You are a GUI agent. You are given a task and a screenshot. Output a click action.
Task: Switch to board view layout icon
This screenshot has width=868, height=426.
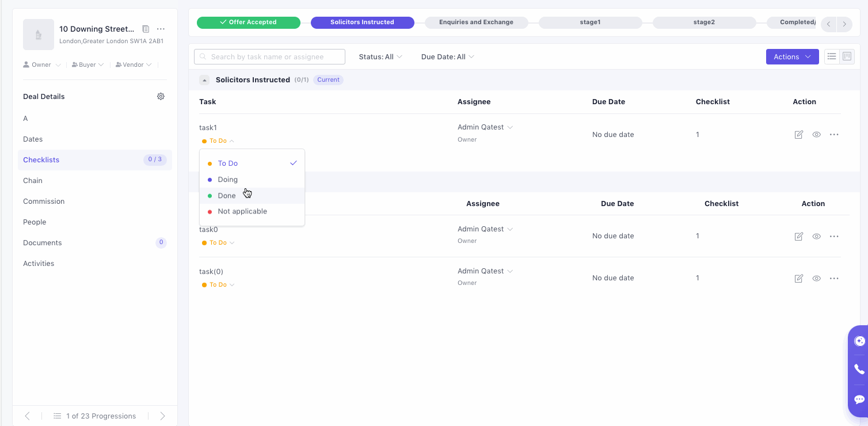coord(847,56)
